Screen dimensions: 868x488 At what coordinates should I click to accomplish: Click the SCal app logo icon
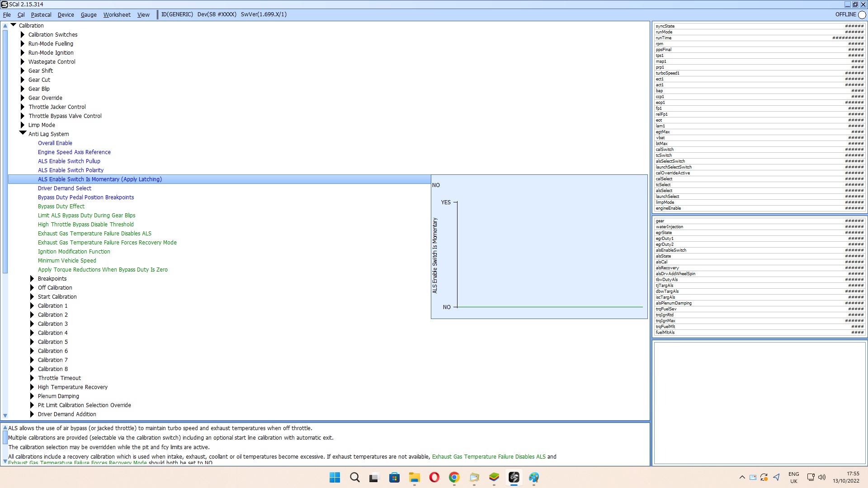(4, 5)
